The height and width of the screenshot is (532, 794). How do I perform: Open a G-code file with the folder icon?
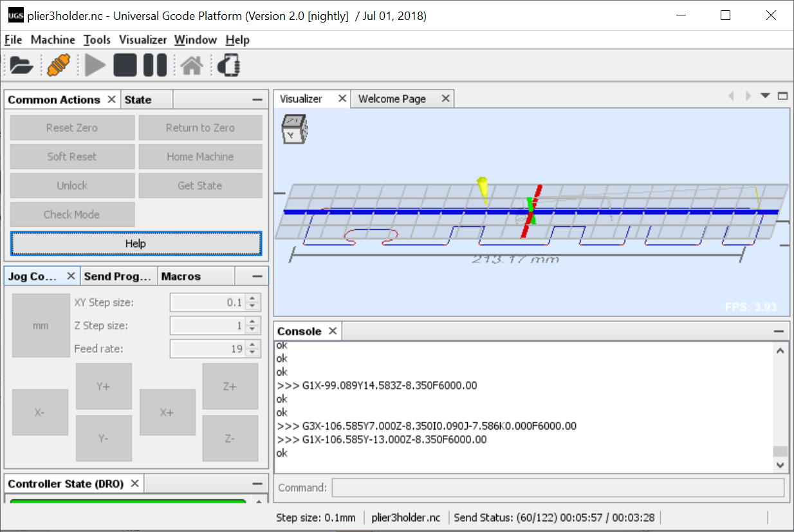21,65
